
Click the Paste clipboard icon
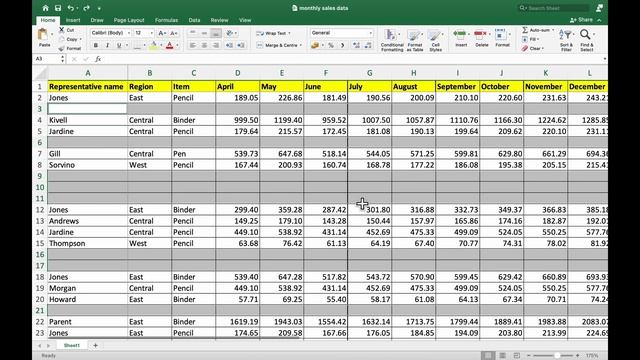[43, 35]
